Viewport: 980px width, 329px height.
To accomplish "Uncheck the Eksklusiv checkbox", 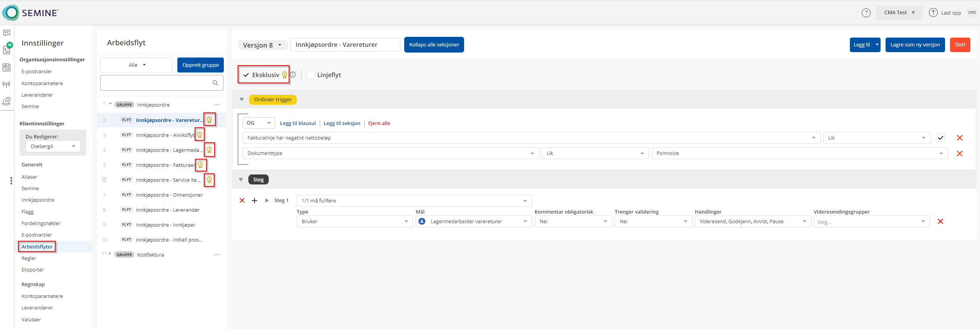I will tap(246, 75).
